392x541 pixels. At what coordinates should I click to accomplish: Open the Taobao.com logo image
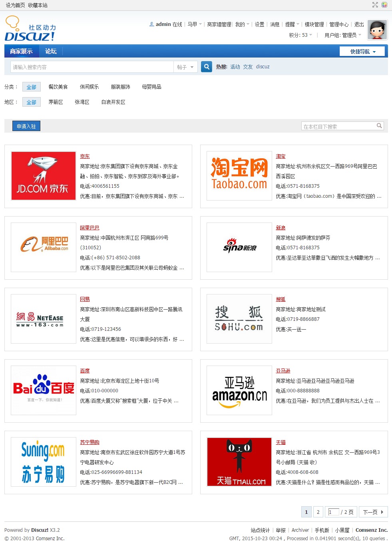(x=239, y=176)
